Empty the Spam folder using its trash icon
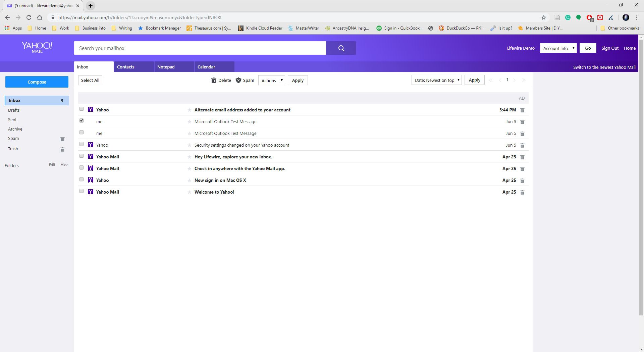The image size is (644, 352). click(62, 139)
